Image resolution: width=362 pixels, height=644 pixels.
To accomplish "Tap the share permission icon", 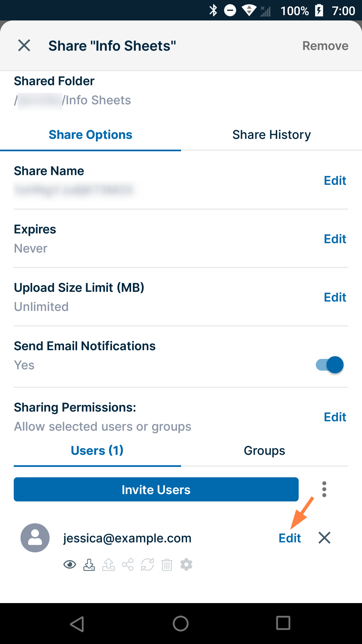I will click(x=128, y=565).
